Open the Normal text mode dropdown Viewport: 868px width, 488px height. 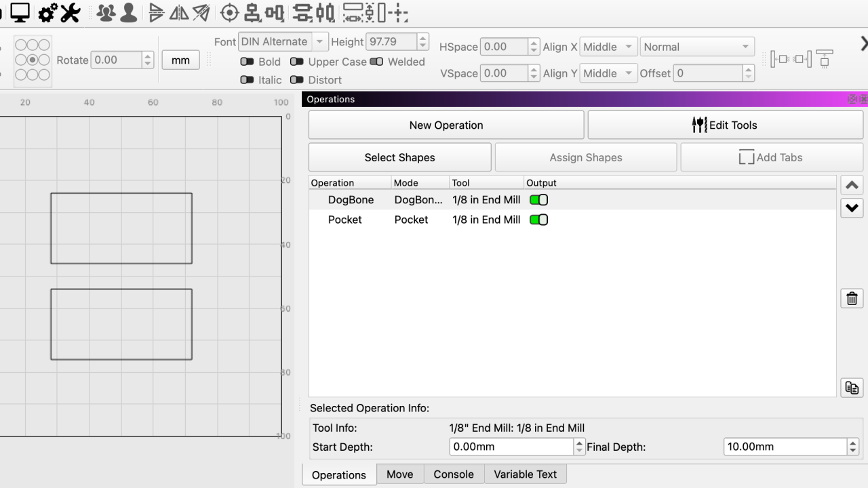point(696,47)
